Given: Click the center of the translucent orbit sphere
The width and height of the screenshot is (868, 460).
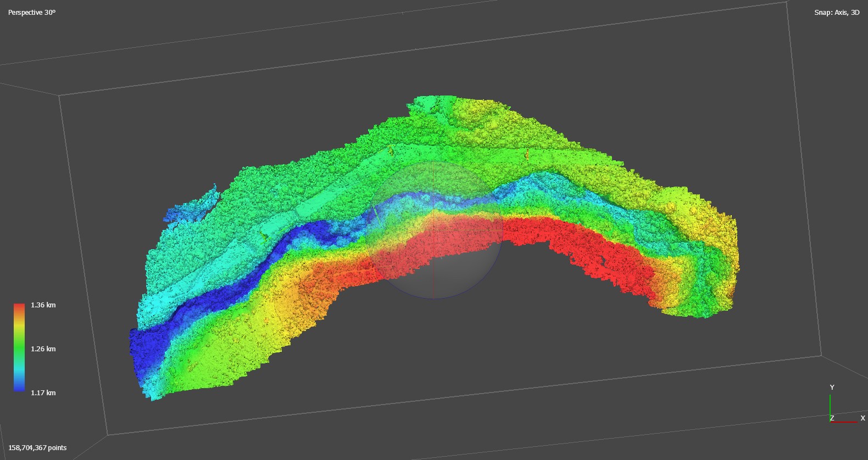Looking at the screenshot, I should tap(435, 230).
